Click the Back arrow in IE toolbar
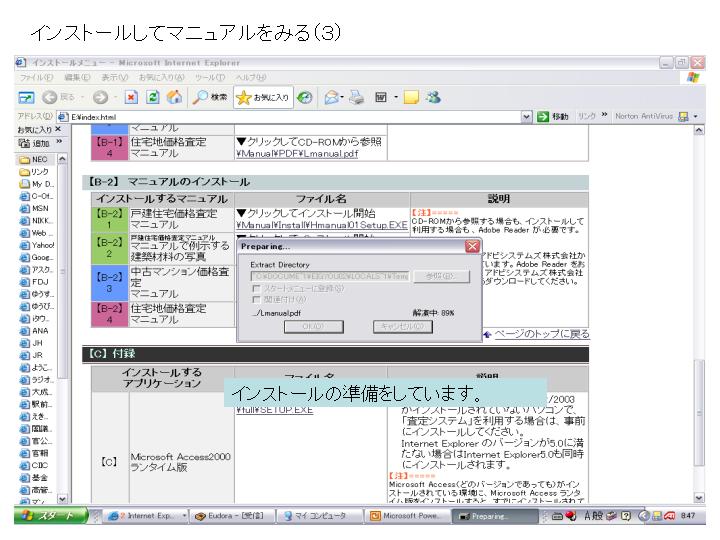This screenshot has height=540, width=720. [x=50, y=97]
